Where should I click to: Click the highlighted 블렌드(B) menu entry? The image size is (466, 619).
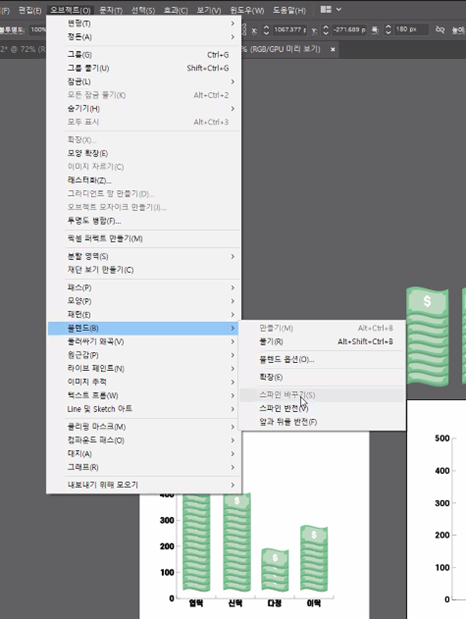(143, 328)
